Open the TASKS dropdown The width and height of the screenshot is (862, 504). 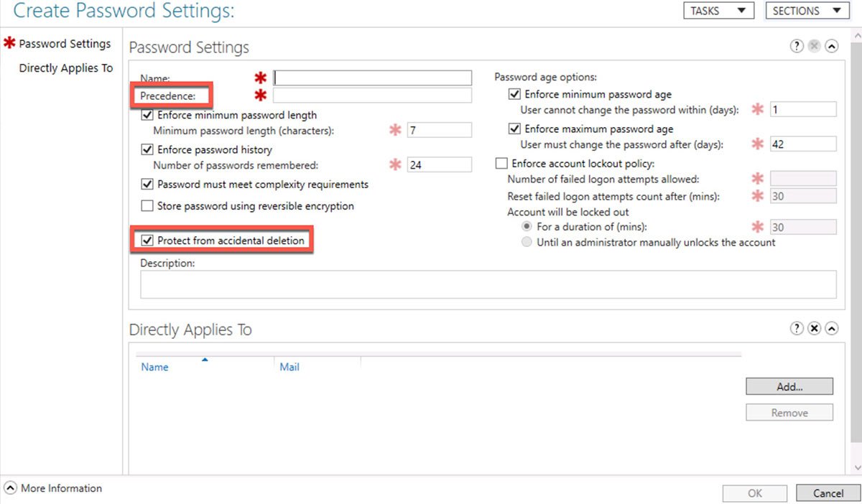[x=718, y=11]
